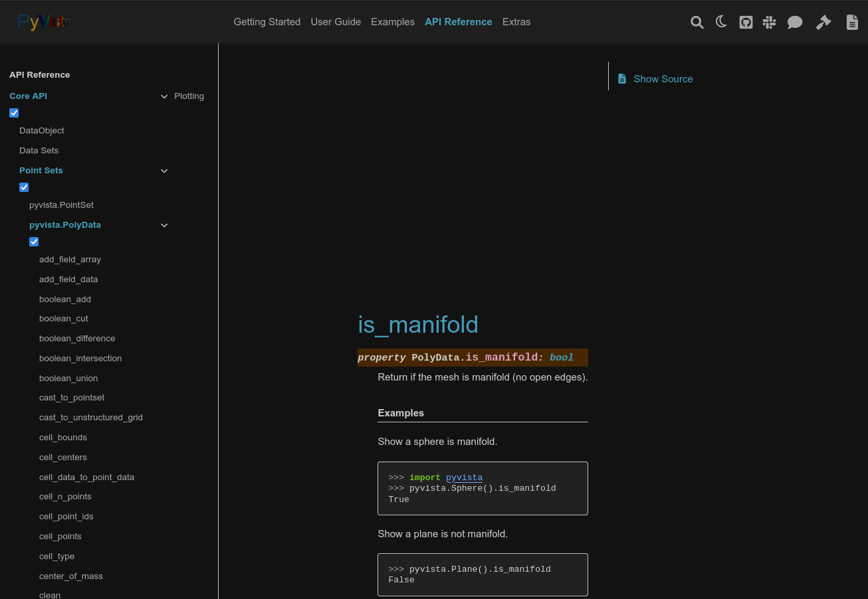Click the Show Source link
The image size is (868, 599).
point(663,78)
